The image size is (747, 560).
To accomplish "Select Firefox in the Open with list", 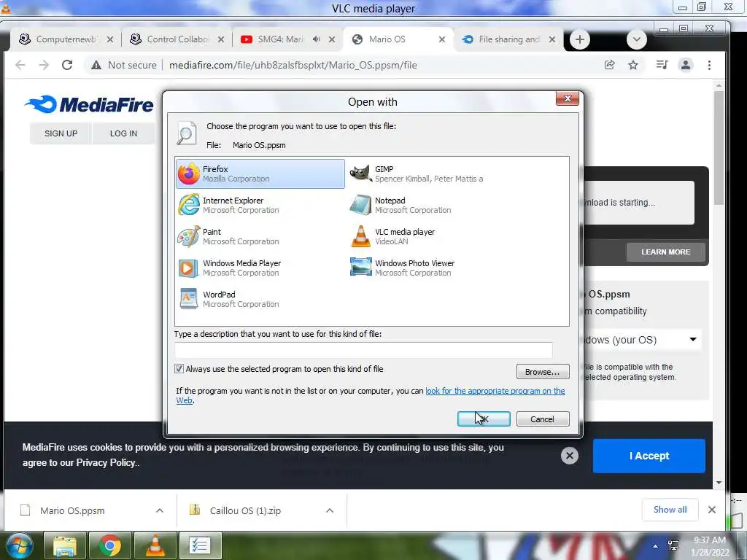I will click(260, 174).
